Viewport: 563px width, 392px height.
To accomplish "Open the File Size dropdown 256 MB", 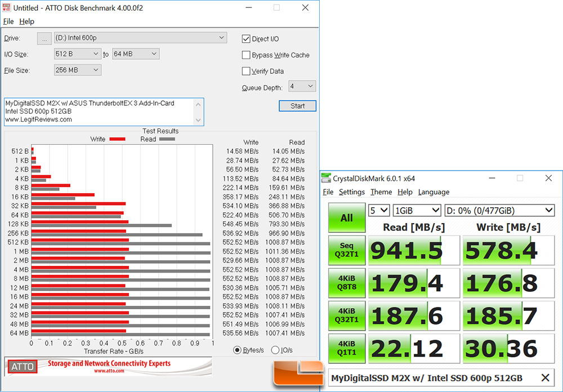I will (77, 70).
